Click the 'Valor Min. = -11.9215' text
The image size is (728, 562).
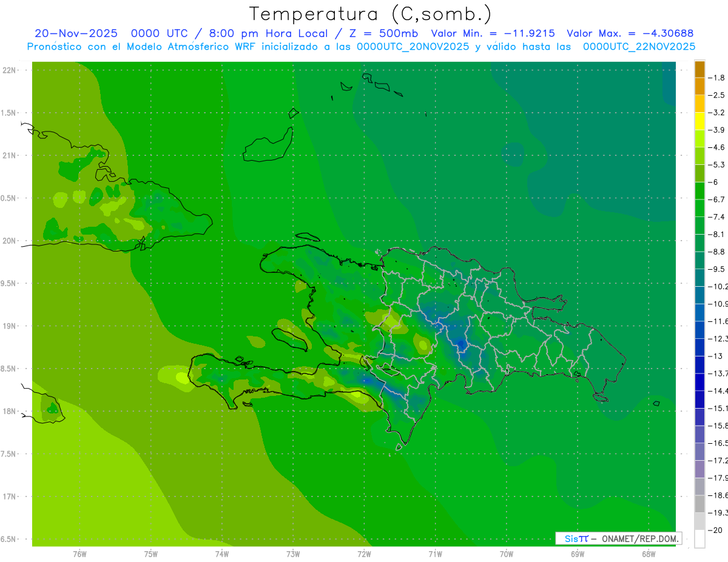[x=493, y=33]
